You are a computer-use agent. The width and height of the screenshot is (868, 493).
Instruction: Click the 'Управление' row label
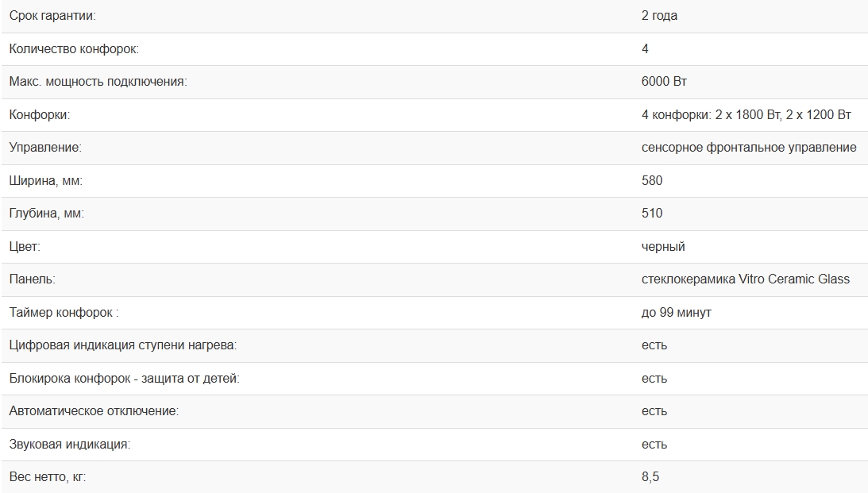pyautogui.click(x=45, y=148)
